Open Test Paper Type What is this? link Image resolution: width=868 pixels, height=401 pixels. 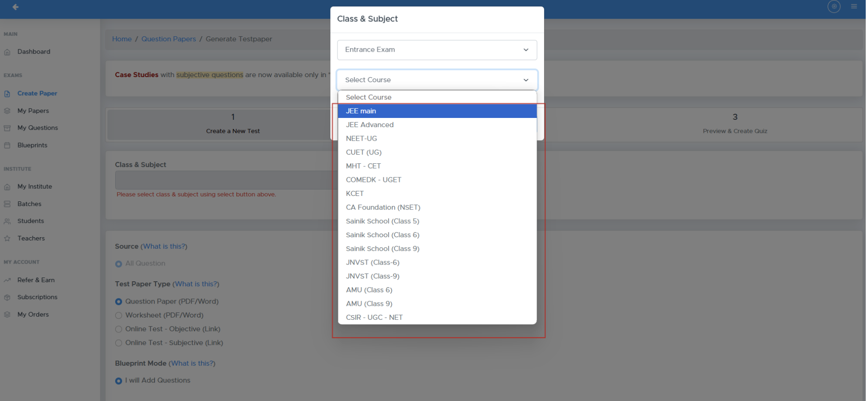196,284
